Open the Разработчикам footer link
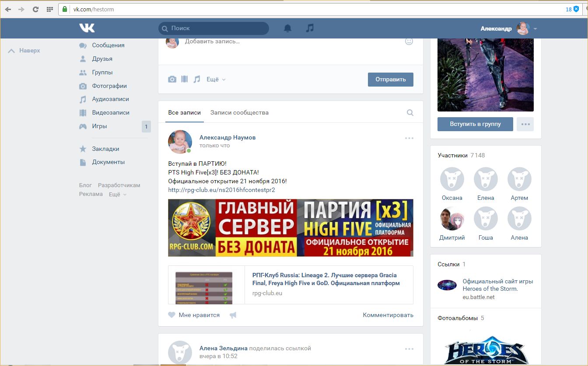Image resolution: width=588 pixels, height=366 pixels. pos(119,185)
